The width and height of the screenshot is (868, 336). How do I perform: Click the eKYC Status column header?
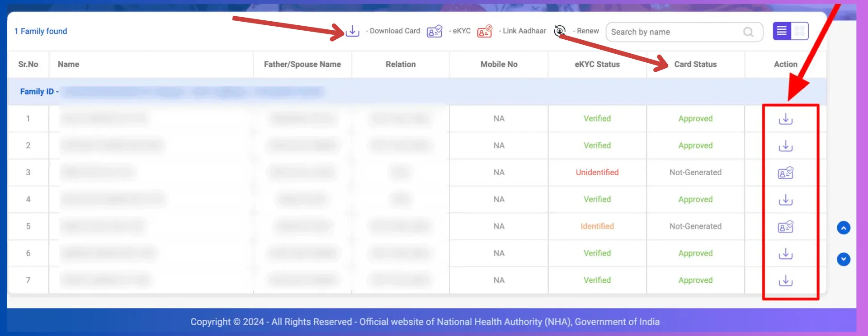pos(597,64)
